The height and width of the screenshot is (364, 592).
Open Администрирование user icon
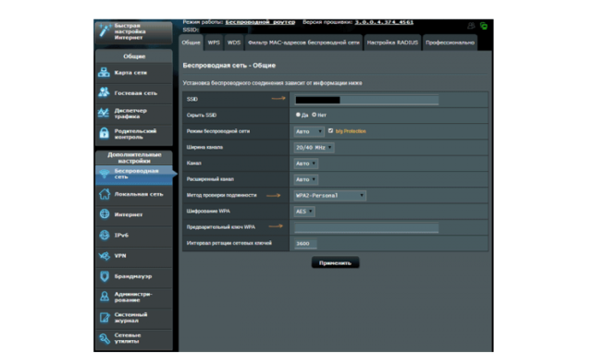coord(105,297)
